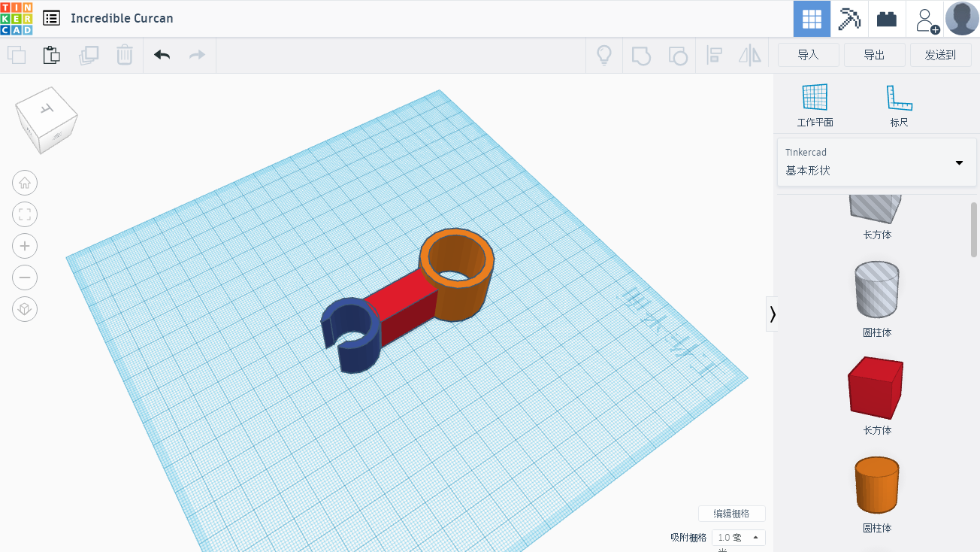Click the 工作平面 workplane tool
This screenshot has height=552, width=980.
815,105
